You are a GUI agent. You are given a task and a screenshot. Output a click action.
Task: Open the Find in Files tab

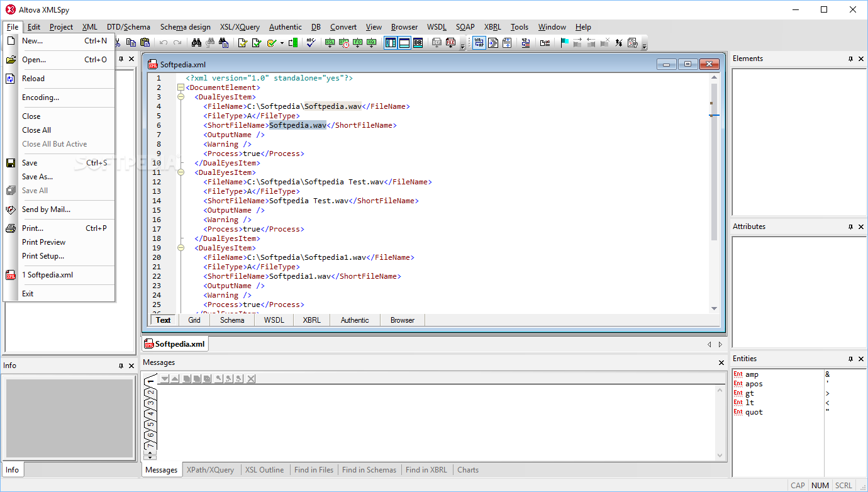click(x=314, y=470)
